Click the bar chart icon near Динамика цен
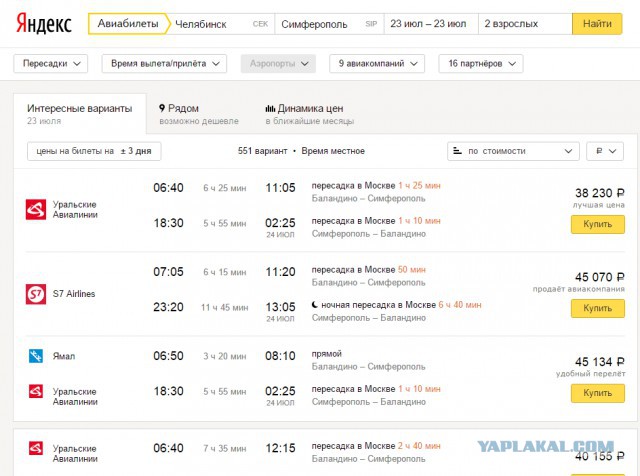This screenshot has height=476, width=640. coord(270,109)
